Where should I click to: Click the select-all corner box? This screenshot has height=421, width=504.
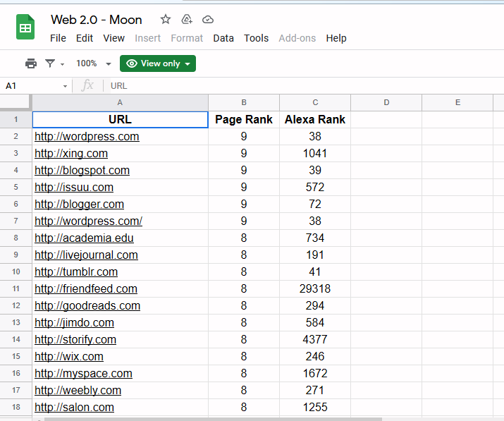click(16, 102)
